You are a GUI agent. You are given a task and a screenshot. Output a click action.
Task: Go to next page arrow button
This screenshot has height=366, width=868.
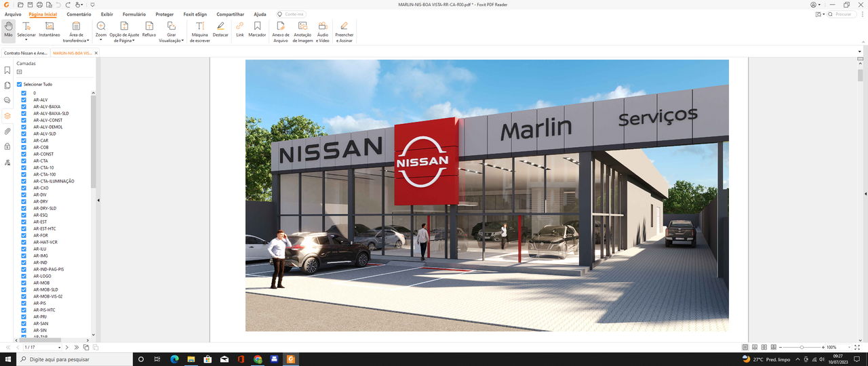tap(68, 347)
